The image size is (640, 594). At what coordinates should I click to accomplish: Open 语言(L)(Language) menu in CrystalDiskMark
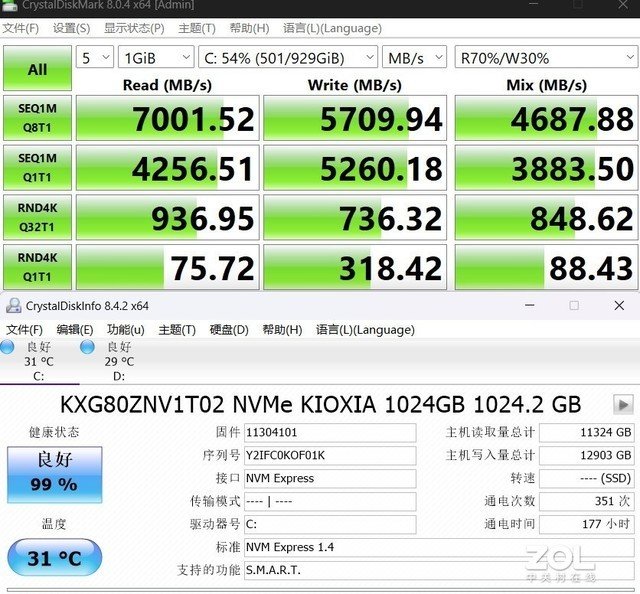(x=332, y=29)
